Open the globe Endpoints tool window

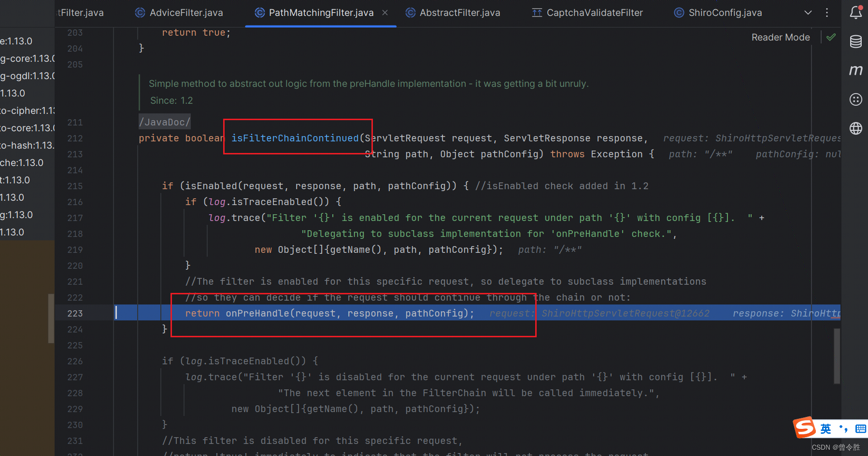pos(856,128)
